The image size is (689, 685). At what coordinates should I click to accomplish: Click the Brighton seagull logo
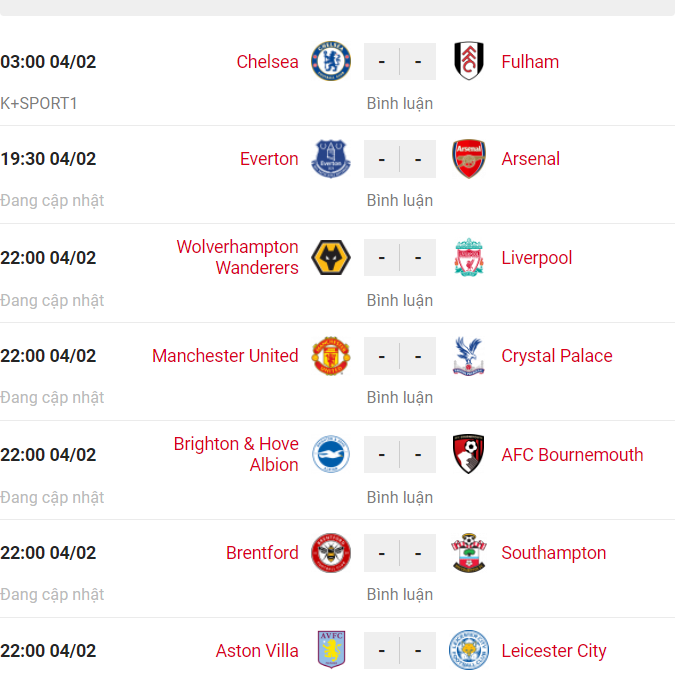pyautogui.click(x=331, y=454)
